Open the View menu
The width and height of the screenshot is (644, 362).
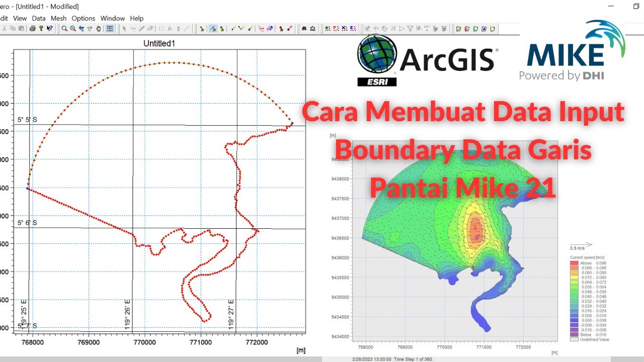pos(20,18)
